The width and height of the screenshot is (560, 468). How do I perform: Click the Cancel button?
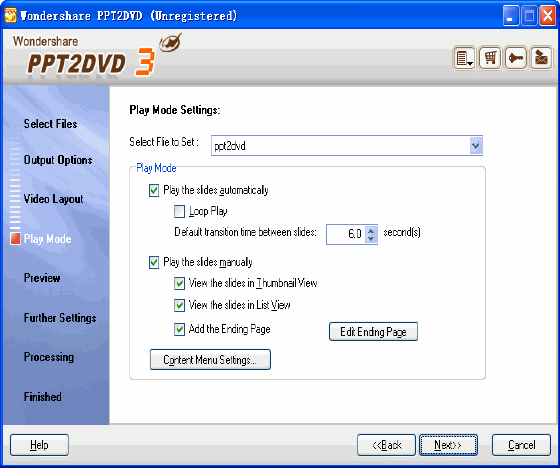point(521,445)
